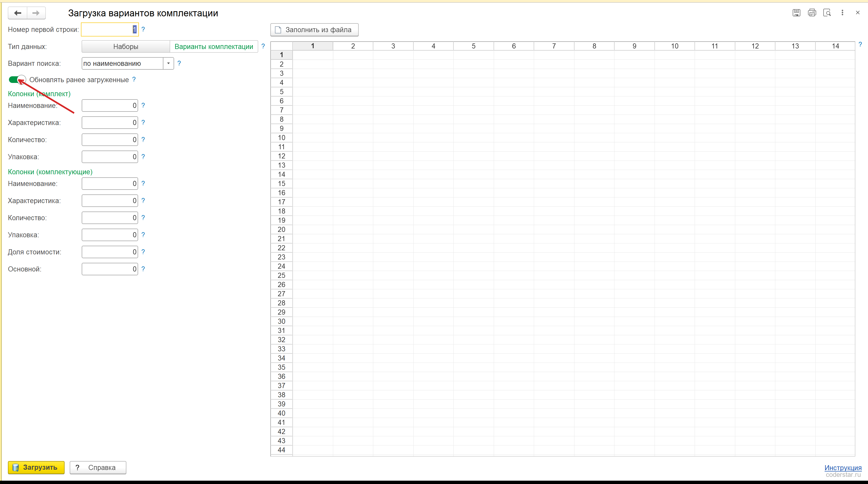Show help hint beside Вариант поиска
Screen dimensions: 868x484
point(179,63)
